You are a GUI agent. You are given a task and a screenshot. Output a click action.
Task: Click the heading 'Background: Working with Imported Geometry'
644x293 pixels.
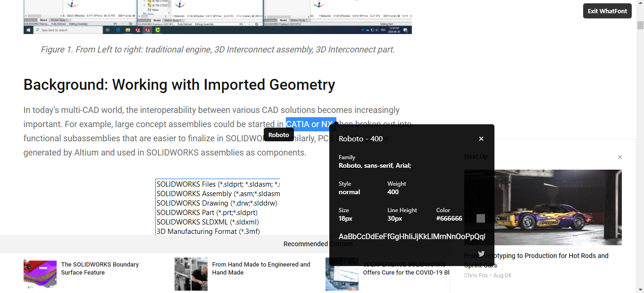[179, 85]
